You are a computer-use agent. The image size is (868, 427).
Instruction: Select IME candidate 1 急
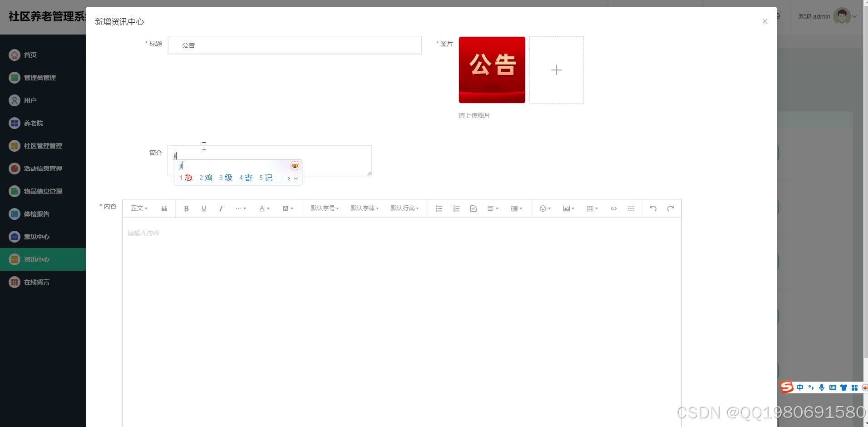tap(186, 178)
